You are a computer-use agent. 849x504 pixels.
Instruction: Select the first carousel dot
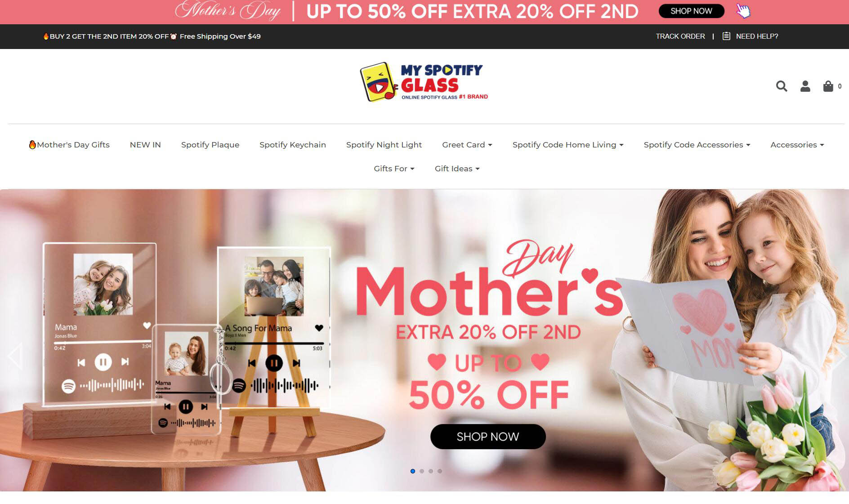(x=413, y=471)
